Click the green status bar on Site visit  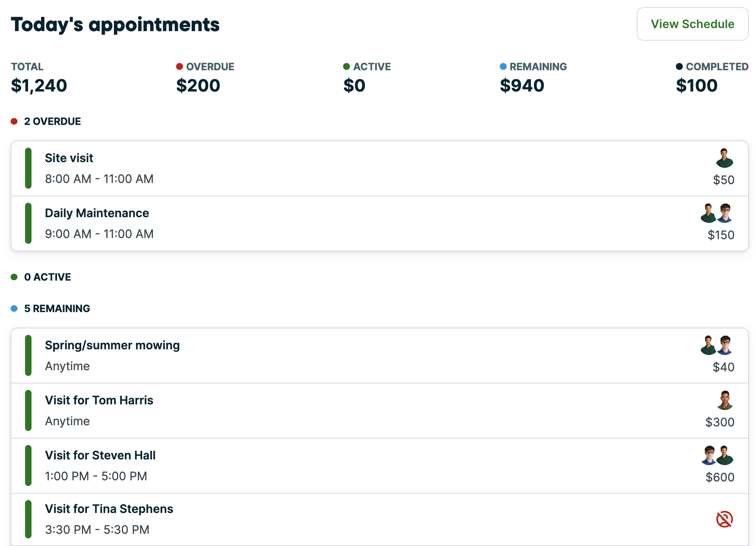tap(28, 168)
